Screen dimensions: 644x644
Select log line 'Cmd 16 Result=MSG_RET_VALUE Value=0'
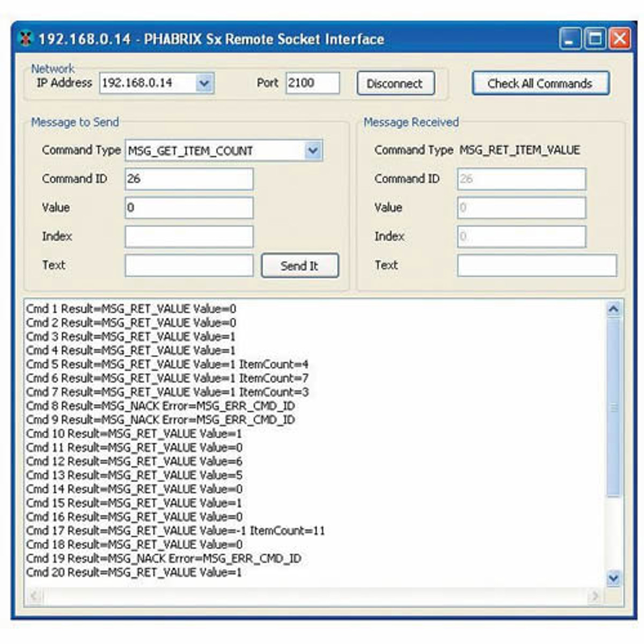click(x=134, y=517)
